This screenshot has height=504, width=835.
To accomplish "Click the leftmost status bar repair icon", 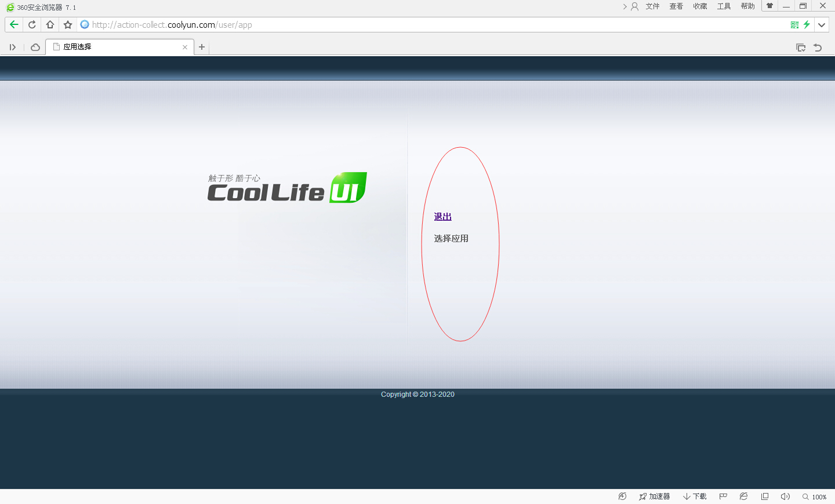I will point(622,496).
